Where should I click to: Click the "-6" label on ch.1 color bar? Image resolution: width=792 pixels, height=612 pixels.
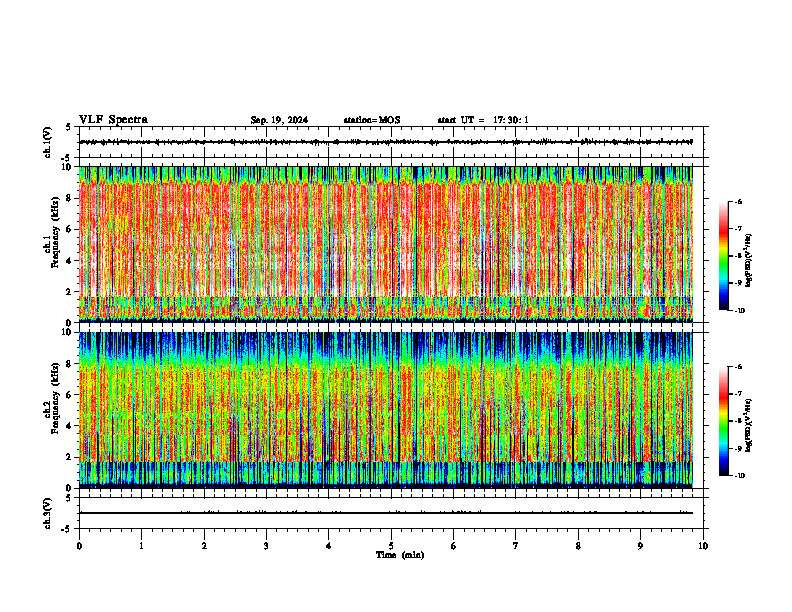tap(738, 201)
